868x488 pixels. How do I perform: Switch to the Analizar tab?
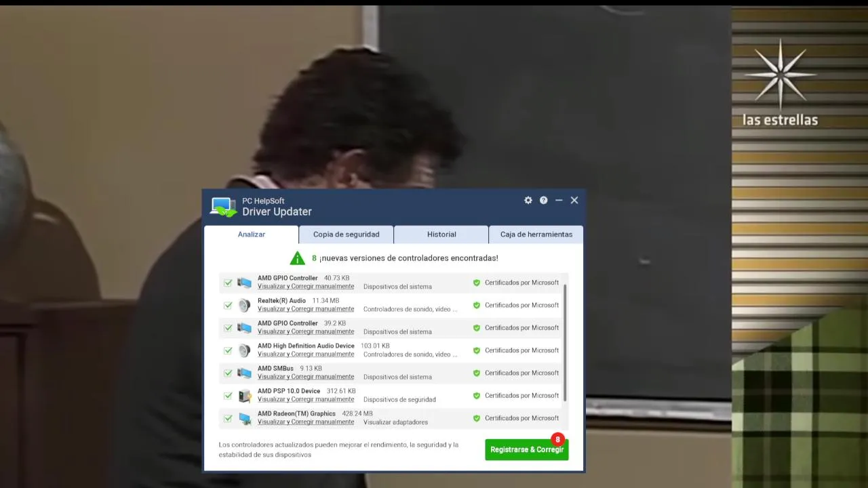252,235
